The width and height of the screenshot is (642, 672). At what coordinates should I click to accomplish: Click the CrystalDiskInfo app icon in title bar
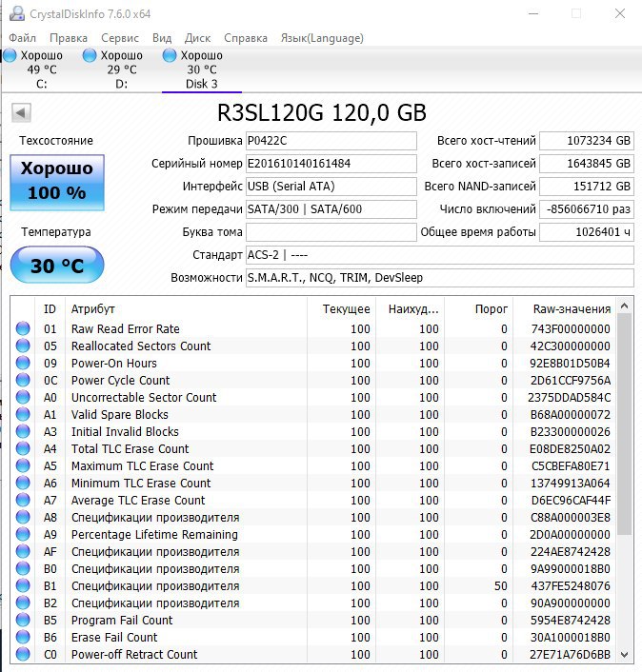point(17,13)
